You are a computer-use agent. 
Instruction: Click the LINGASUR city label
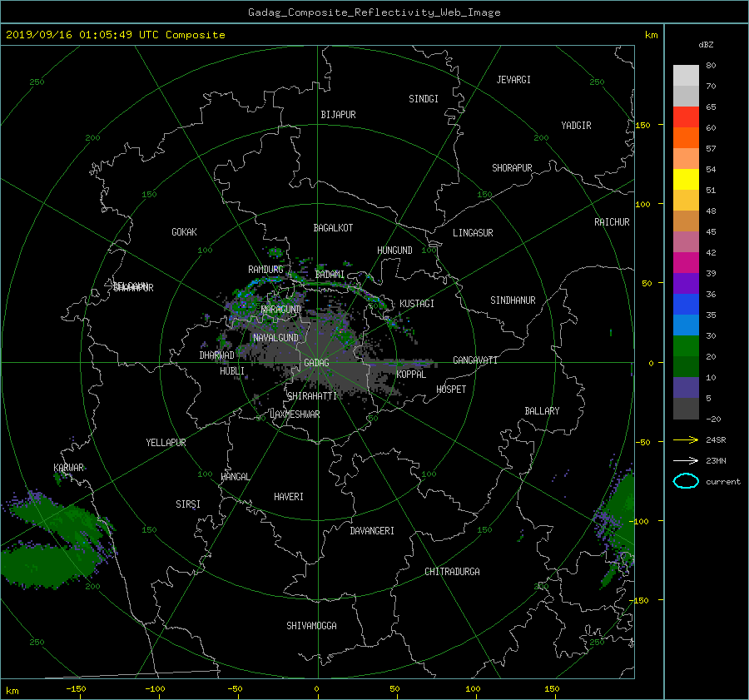tap(473, 233)
